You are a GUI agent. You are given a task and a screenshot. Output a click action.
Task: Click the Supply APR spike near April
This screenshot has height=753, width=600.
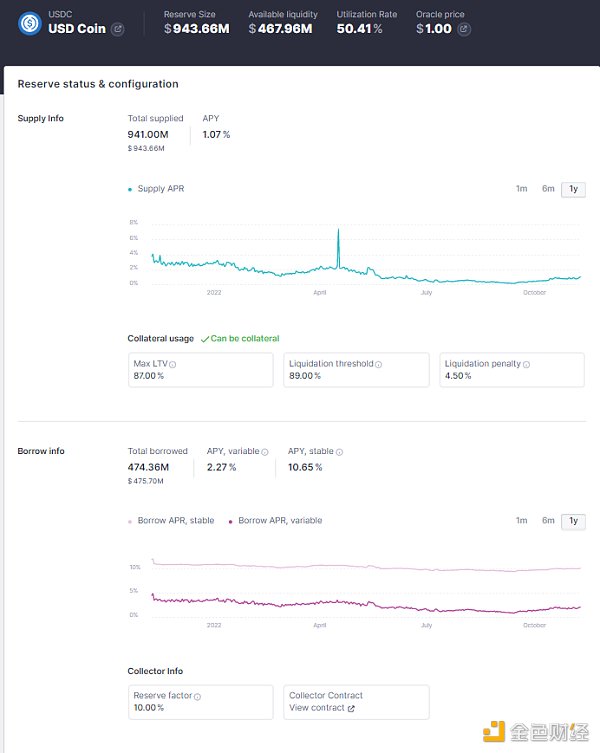[338, 246]
